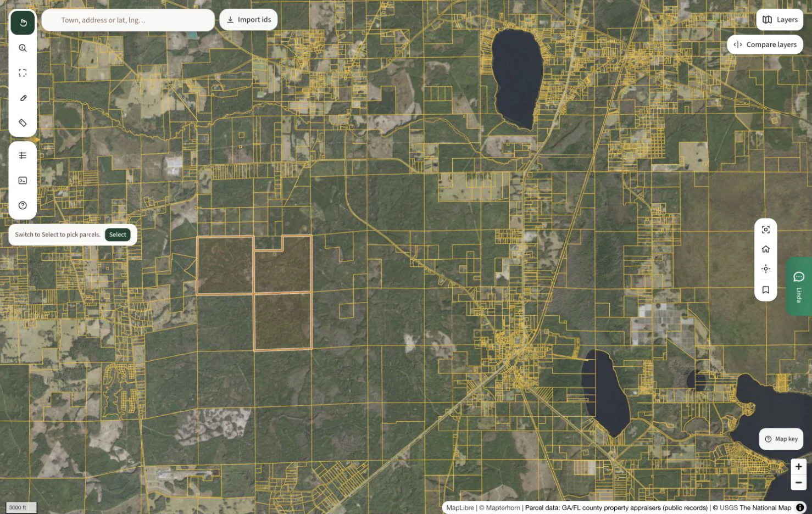
Task: Select the ruler measure tool
Action: [x=23, y=123]
